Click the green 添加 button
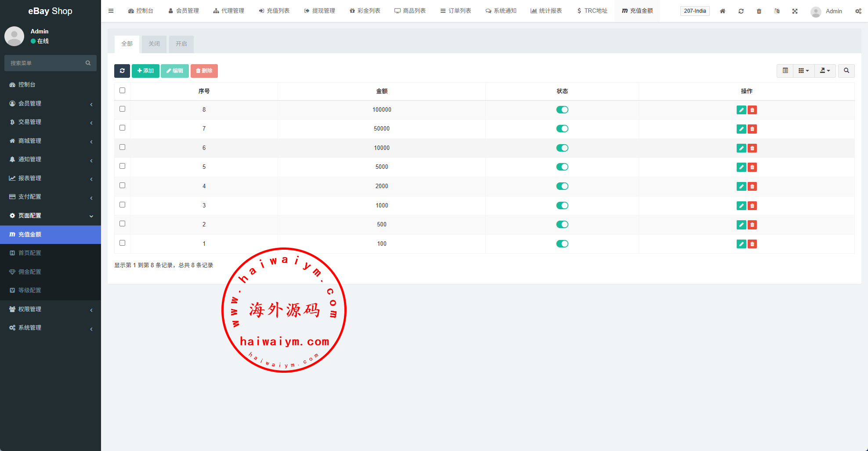This screenshot has height=451, width=868. (145, 71)
